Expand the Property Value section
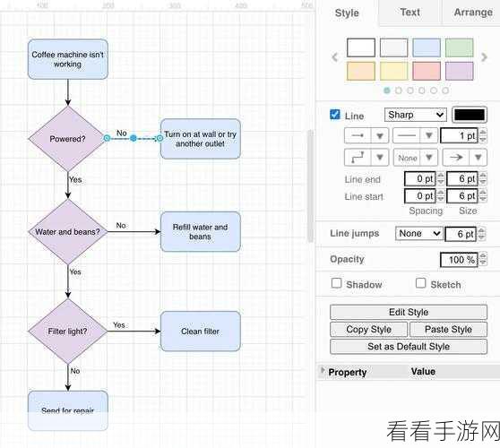This screenshot has width=500, height=448. pyautogui.click(x=323, y=371)
